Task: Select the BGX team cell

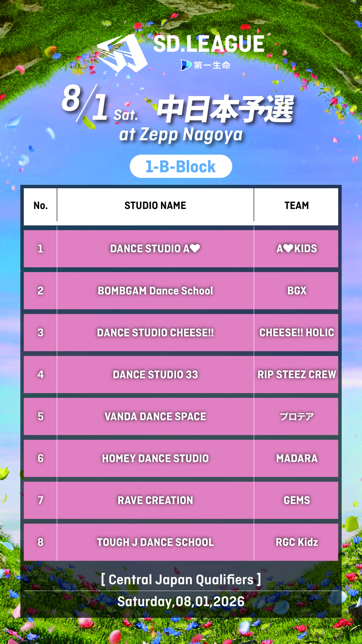Action: pyautogui.click(x=296, y=291)
